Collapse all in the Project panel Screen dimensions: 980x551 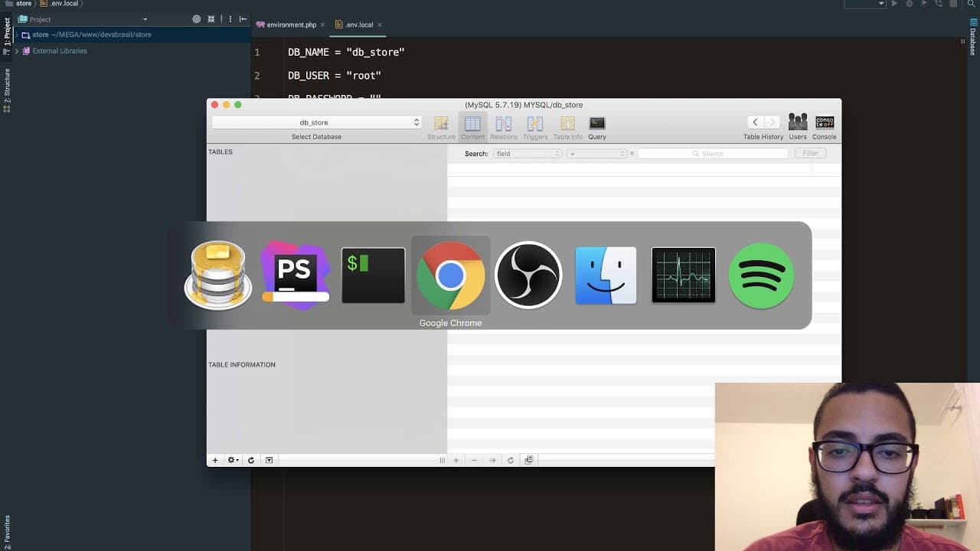212,19
